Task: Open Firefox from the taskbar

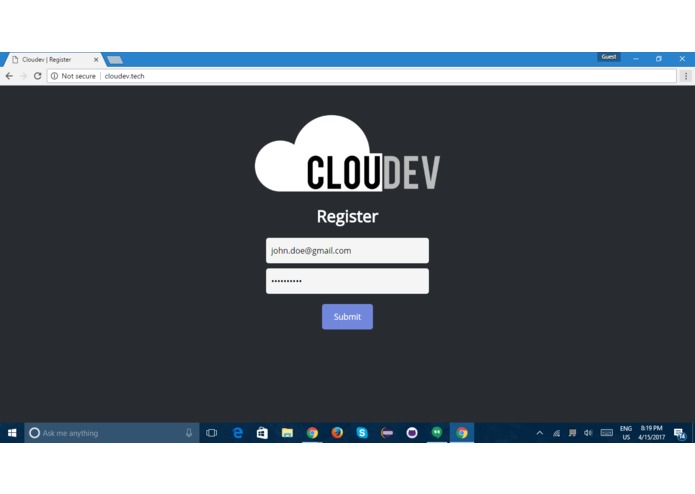Action: coord(337,433)
